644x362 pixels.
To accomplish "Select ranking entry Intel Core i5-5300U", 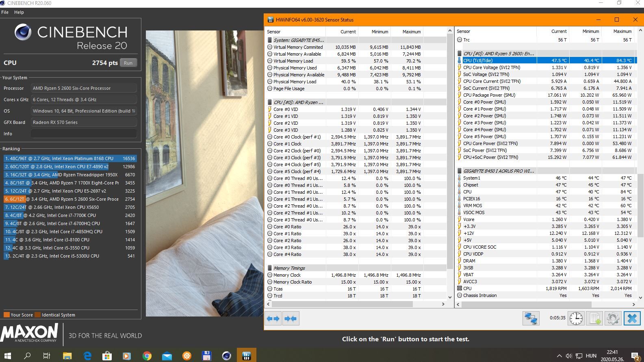I will [x=70, y=256].
